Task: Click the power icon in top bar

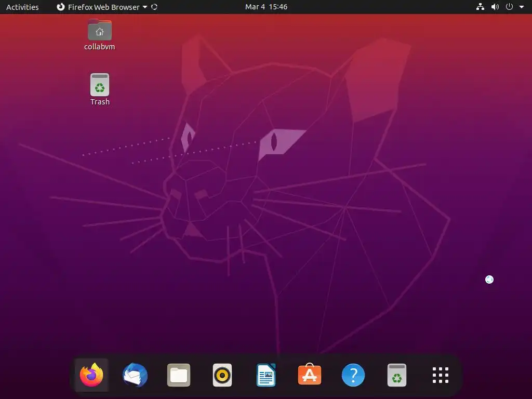Action: click(509, 7)
